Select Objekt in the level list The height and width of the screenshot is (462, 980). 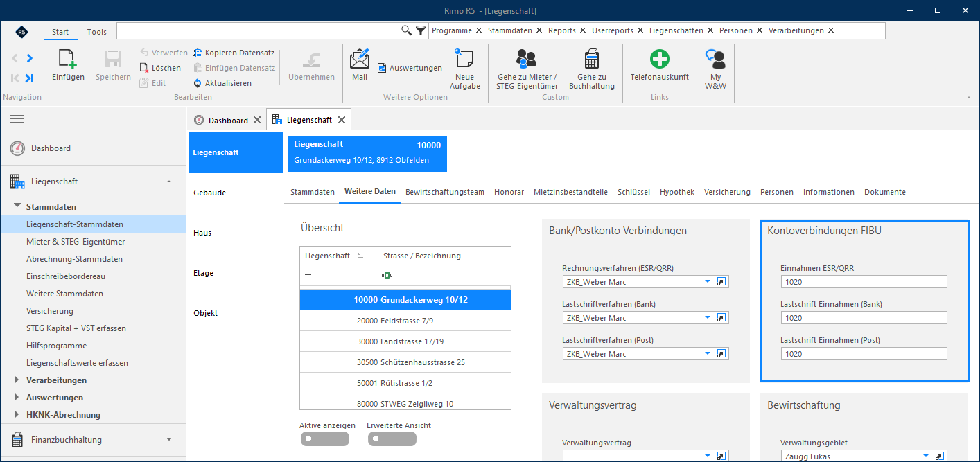pyautogui.click(x=236, y=313)
